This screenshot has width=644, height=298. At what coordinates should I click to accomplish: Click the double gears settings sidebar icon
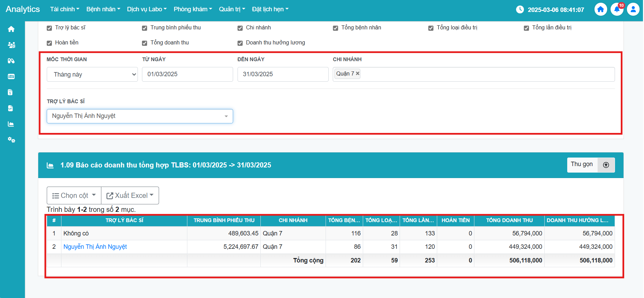coord(11,140)
